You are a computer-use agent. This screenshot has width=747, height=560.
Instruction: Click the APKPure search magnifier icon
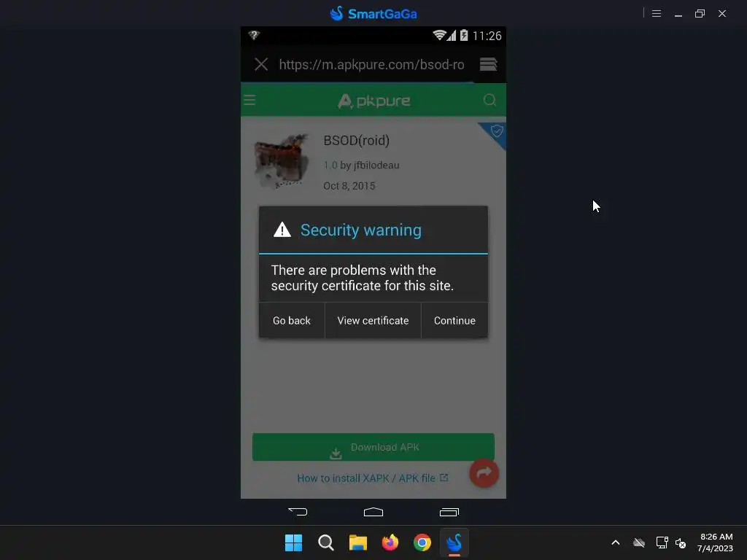pos(489,100)
